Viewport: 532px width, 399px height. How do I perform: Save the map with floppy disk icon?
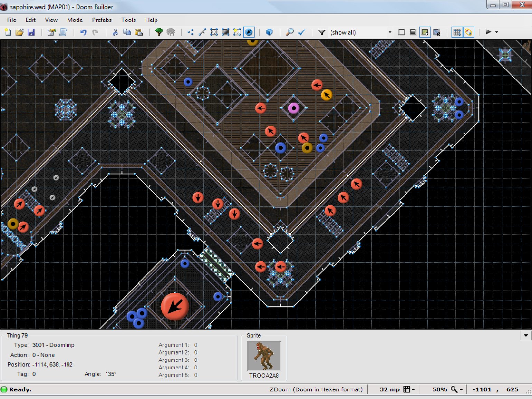point(31,32)
